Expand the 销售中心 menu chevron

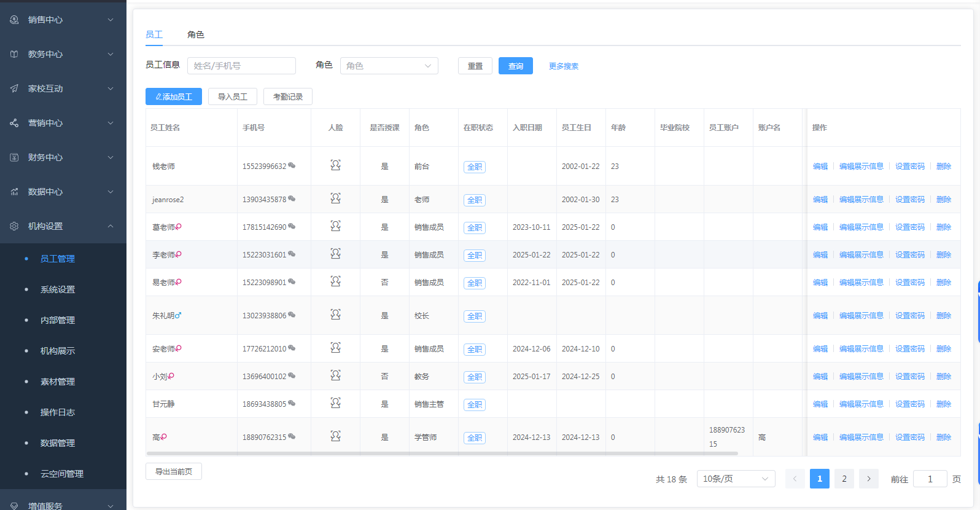[x=111, y=20]
